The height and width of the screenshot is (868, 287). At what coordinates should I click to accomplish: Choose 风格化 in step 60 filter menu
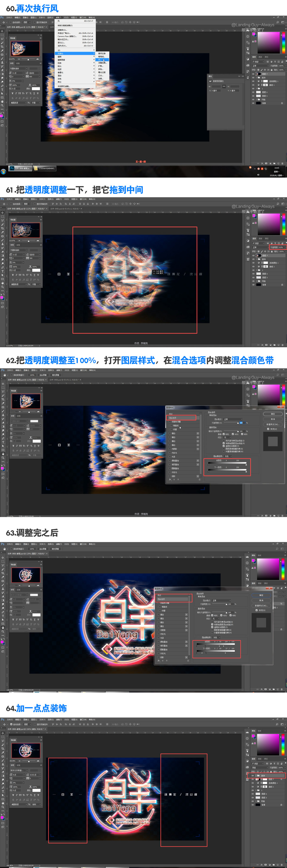[75, 53]
